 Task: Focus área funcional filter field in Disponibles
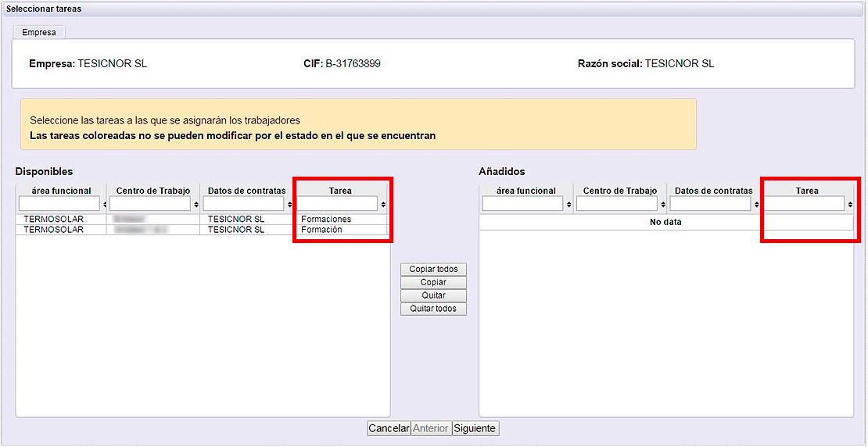(x=59, y=204)
